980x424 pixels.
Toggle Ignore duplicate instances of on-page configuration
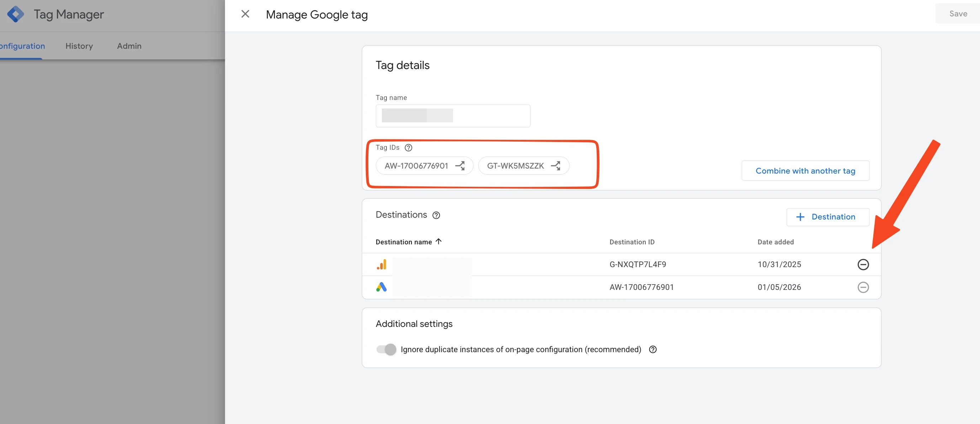(x=386, y=349)
